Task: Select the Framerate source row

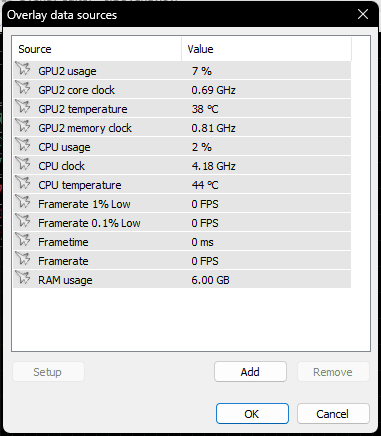Action: 182,261
